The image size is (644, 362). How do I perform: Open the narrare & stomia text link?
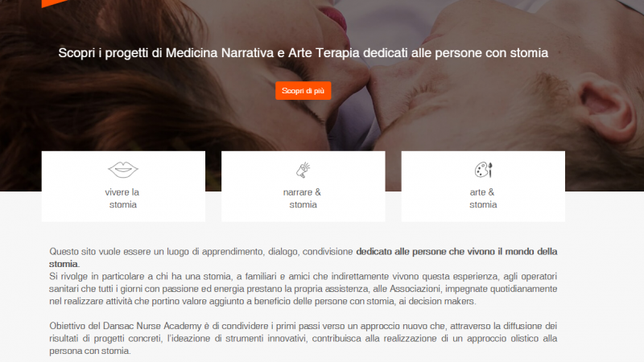(303, 198)
